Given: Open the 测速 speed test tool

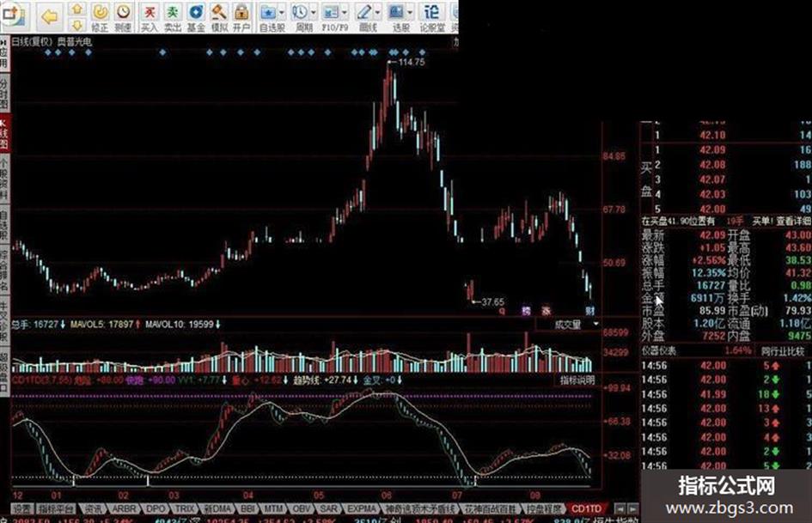Looking at the screenshot, I should [123, 17].
